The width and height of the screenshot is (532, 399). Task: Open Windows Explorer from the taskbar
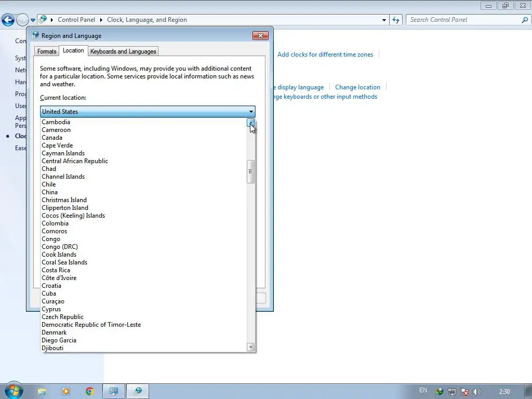pyautogui.click(x=42, y=392)
